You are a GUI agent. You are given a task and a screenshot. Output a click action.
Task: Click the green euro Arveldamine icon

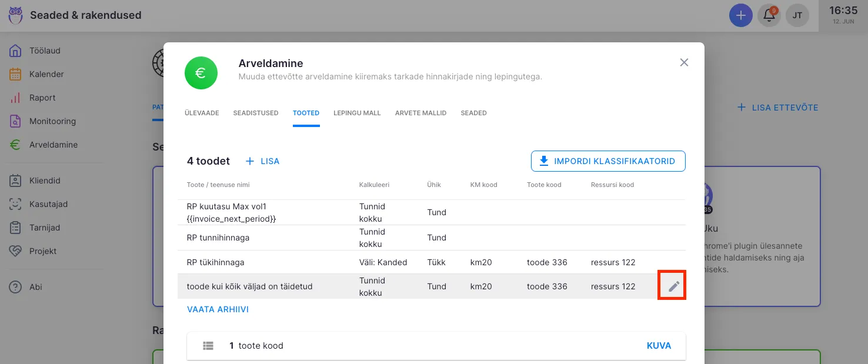pyautogui.click(x=201, y=73)
